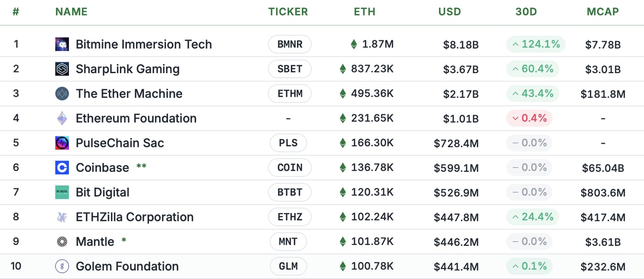Image resolution: width=644 pixels, height=279 pixels.
Task: Sort by the 30D column header
Action: coord(526,12)
